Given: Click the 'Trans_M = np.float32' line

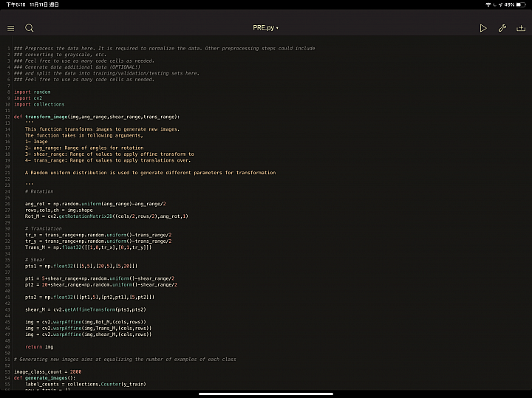Looking at the screenshot, I should click(x=88, y=247).
